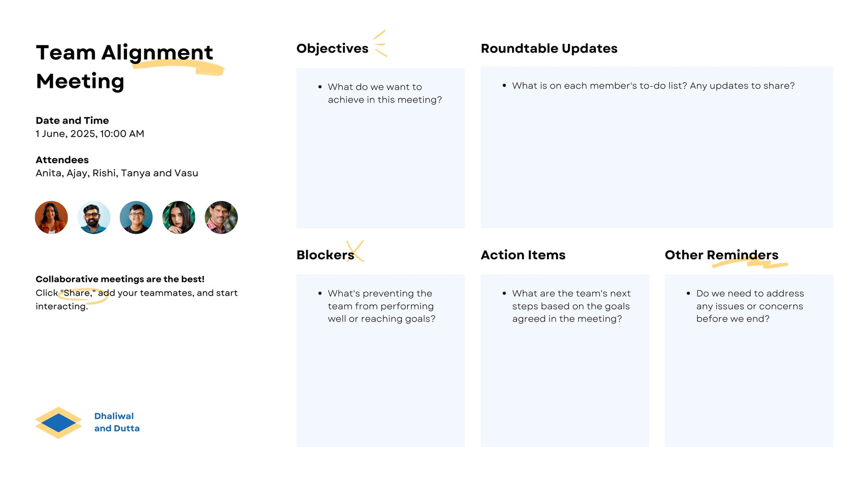
Task: Click the yellow underline under Other Reminders
Action: click(750, 264)
